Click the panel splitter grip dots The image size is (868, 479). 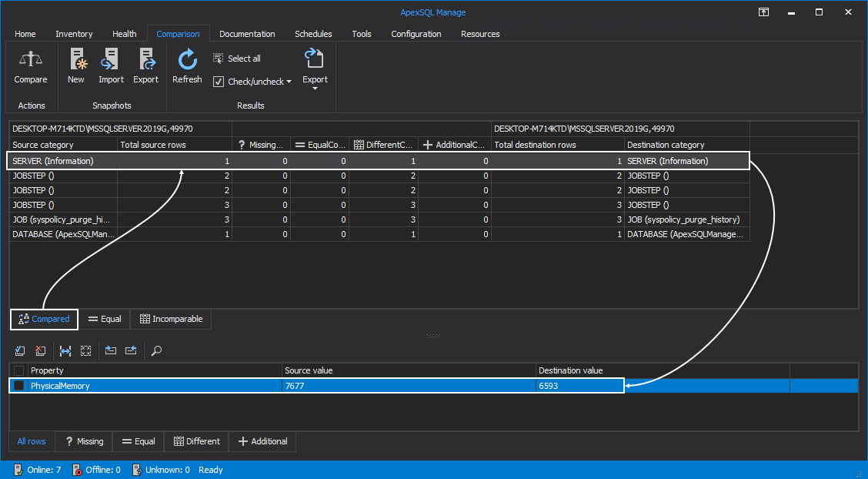click(433, 336)
